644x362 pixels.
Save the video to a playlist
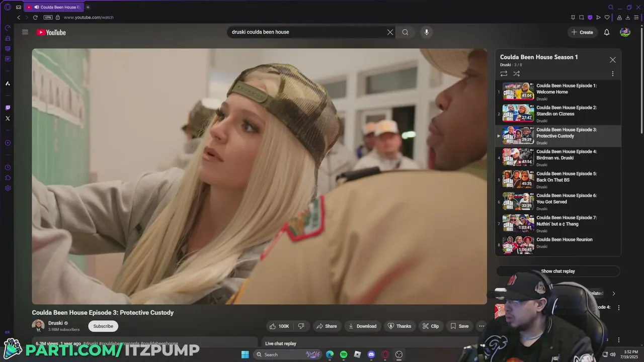point(459,326)
